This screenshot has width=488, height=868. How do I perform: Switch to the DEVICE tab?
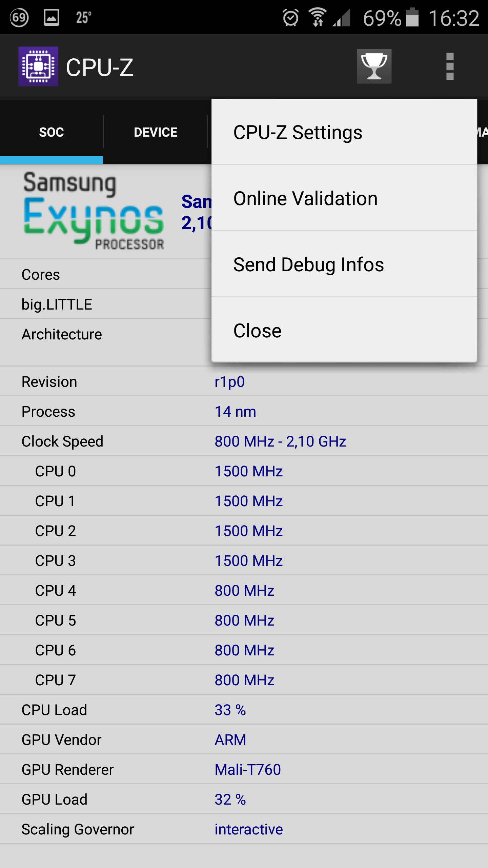point(156,132)
